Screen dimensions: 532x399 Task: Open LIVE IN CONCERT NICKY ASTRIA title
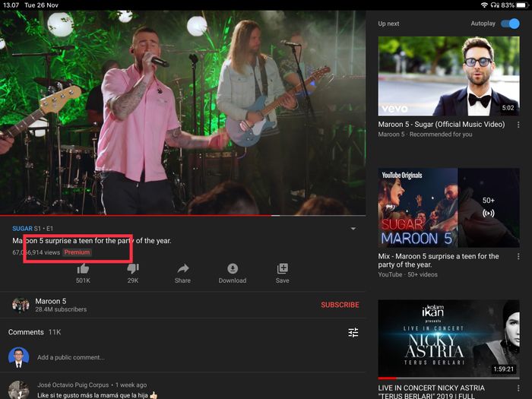(x=431, y=392)
